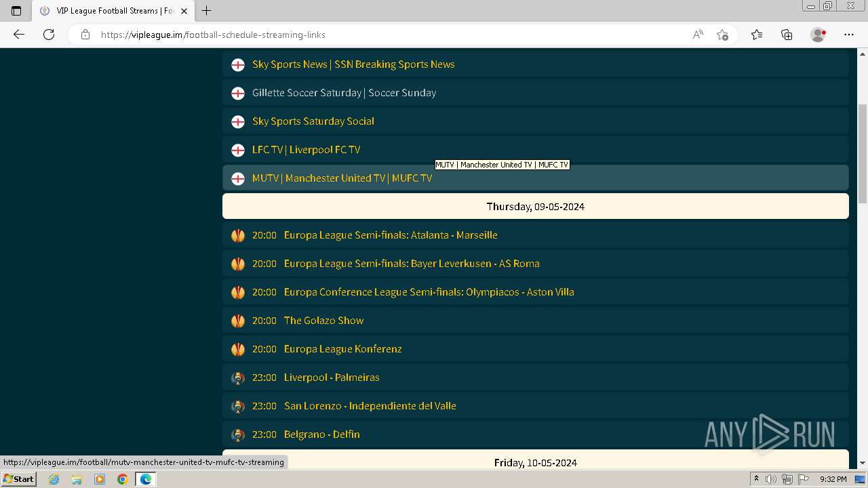Image resolution: width=868 pixels, height=488 pixels.
Task: Close the VIP League Football Streams tab
Action: pos(184,11)
